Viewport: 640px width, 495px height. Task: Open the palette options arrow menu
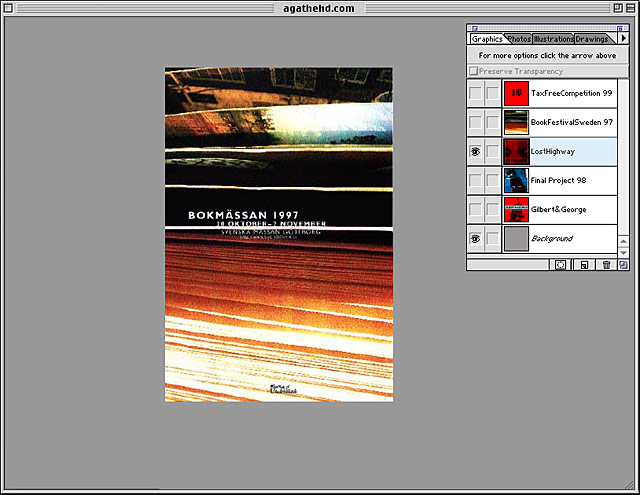(x=623, y=38)
